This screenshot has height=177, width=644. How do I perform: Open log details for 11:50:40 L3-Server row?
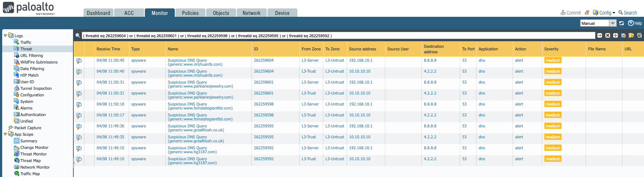[x=79, y=61]
